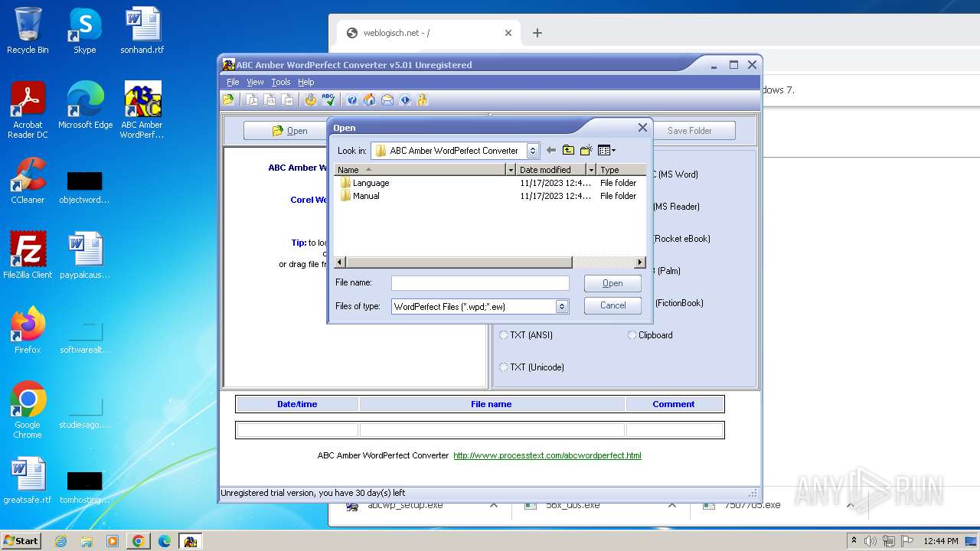Image resolution: width=980 pixels, height=551 pixels.
Task: Close the weblogisch.net browser tab
Action: click(508, 33)
